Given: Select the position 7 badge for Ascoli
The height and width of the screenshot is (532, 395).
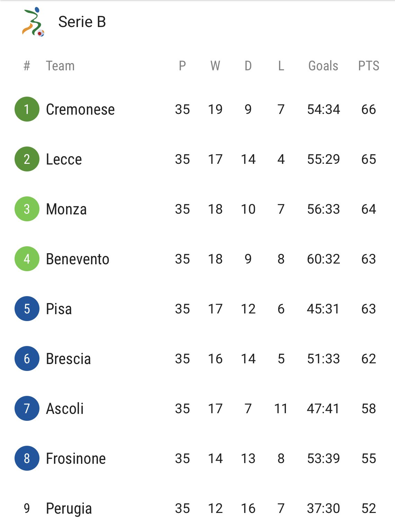Looking at the screenshot, I should pyautogui.click(x=27, y=408).
